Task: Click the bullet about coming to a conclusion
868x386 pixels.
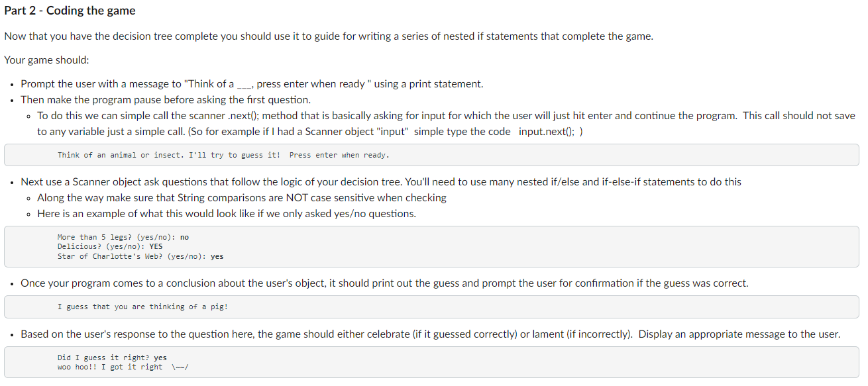Action: click(384, 283)
